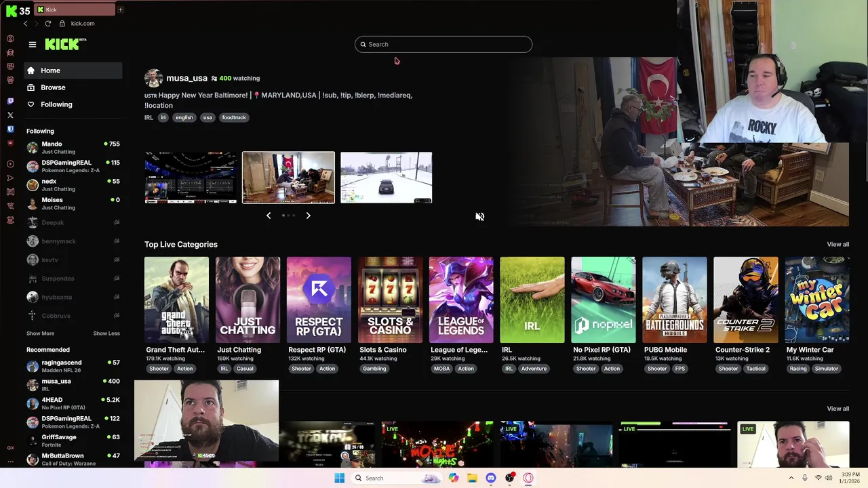Click the musa_usa channel name link
The height and width of the screenshot is (488, 868).
click(x=186, y=78)
